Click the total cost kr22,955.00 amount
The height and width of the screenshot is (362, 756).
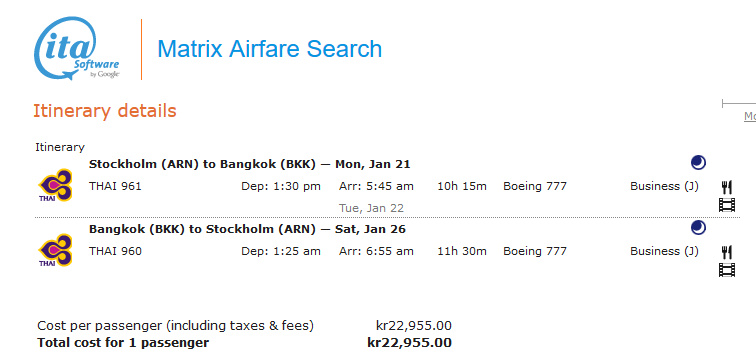409,343
